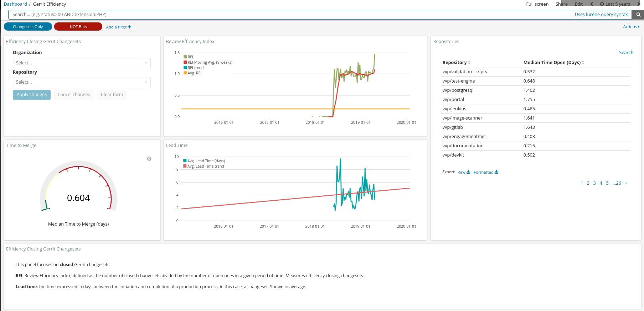Click the Formatted export download icon
The width and height of the screenshot is (644, 311).
click(x=496, y=172)
